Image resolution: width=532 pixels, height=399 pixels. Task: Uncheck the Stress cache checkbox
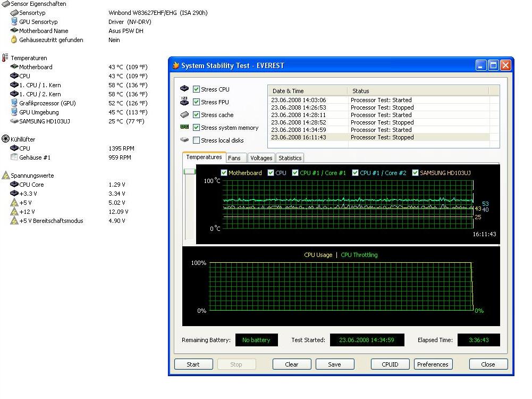pyautogui.click(x=196, y=115)
